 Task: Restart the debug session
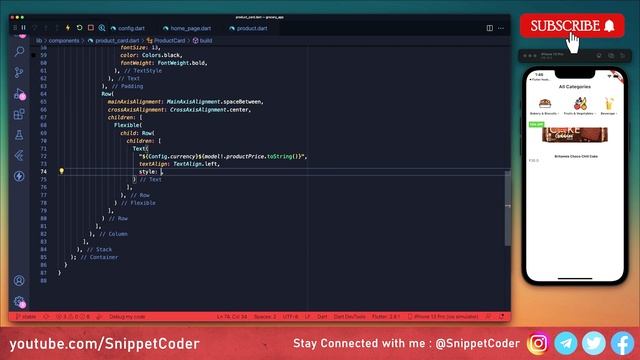pos(79,28)
